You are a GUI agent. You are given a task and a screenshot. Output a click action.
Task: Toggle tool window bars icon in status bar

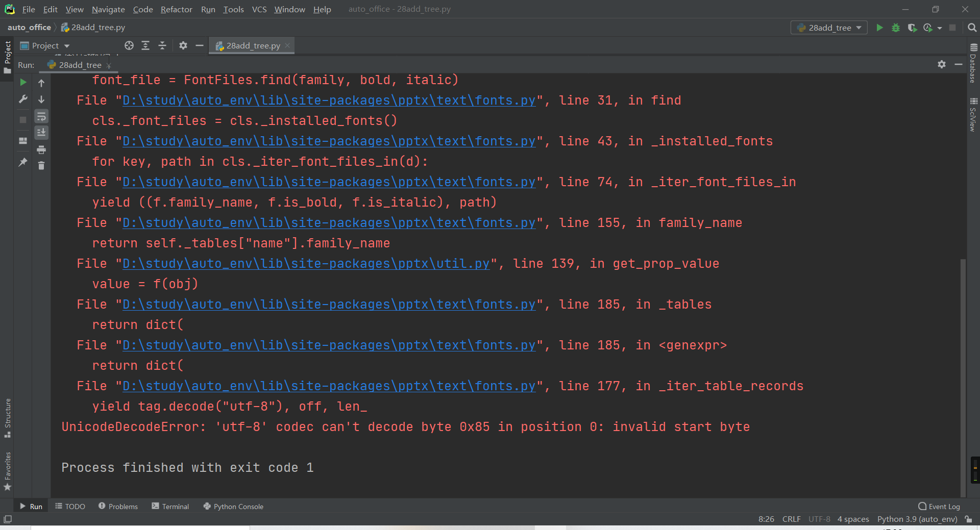click(8, 519)
